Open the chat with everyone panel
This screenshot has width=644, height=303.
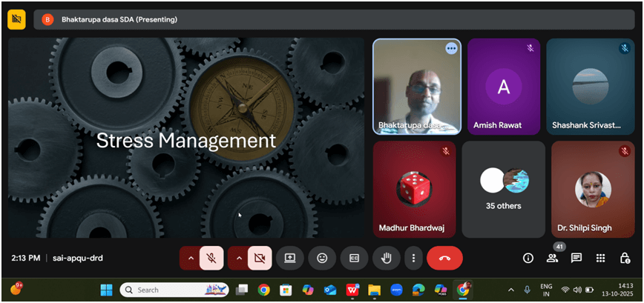[x=576, y=258]
